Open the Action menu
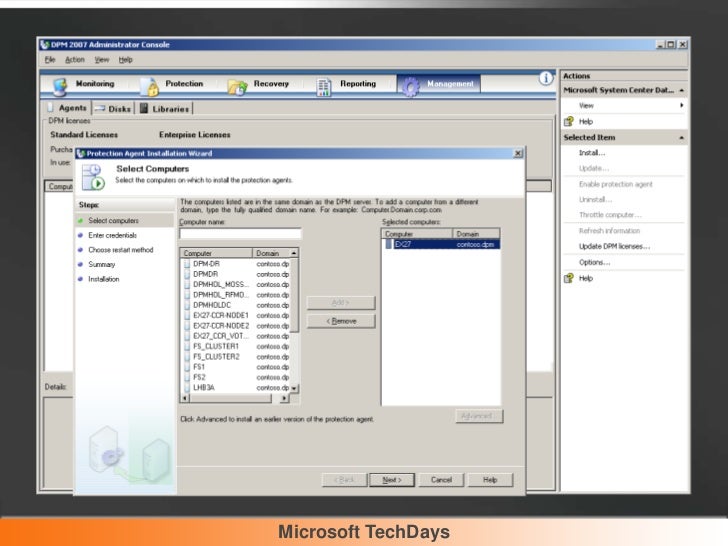 pos(75,59)
